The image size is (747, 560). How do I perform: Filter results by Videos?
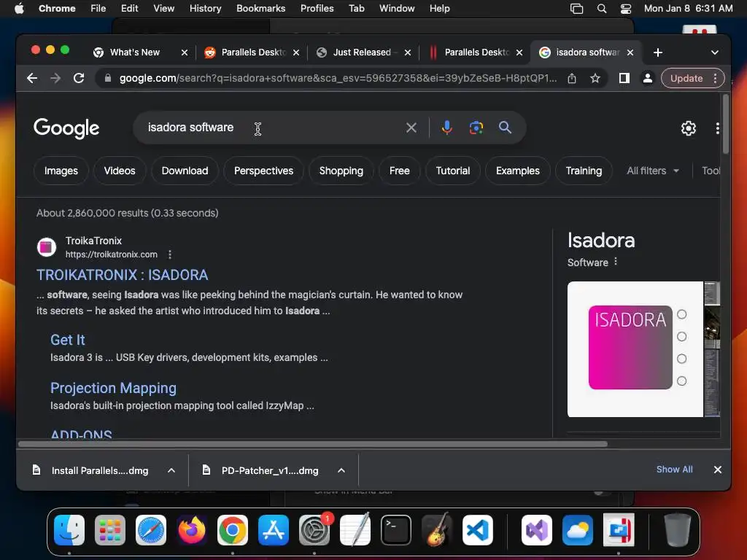(x=120, y=171)
